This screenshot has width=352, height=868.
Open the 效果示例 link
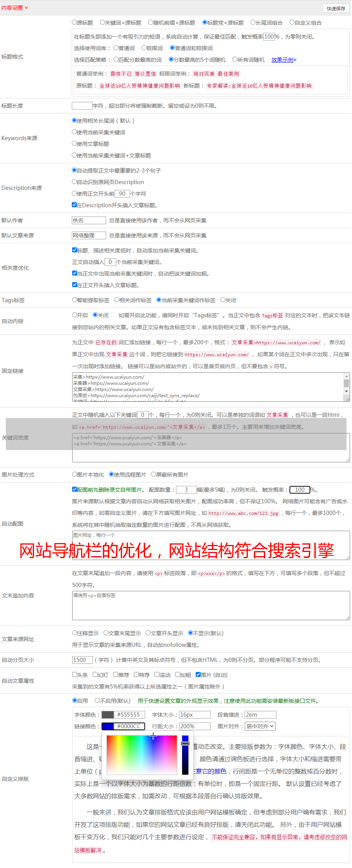pos(284,60)
